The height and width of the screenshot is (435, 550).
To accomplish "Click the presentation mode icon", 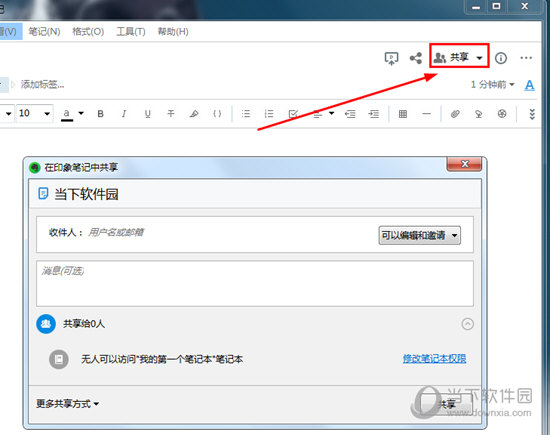I will click(x=391, y=58).
